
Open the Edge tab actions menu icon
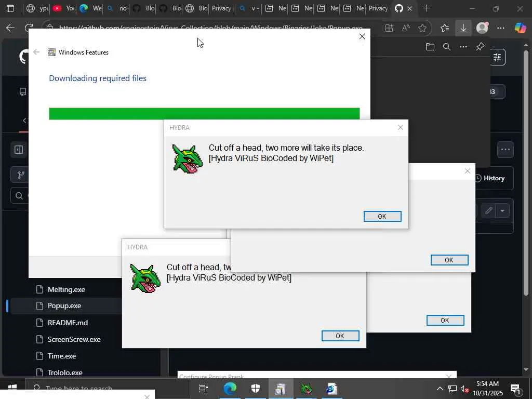point(10,8)
